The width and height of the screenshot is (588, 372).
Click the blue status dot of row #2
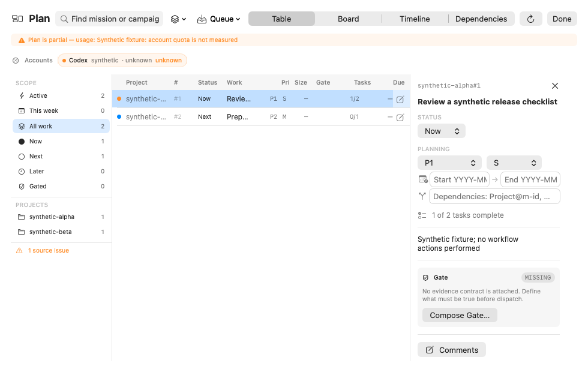(x=119, y=116)
